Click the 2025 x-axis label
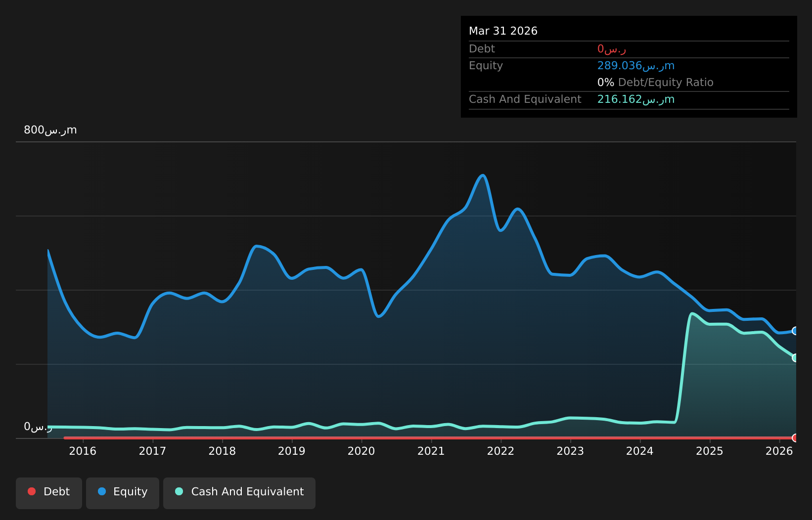Image resolution: width=812 pixels, height=520 pixels. pos(710,451)
